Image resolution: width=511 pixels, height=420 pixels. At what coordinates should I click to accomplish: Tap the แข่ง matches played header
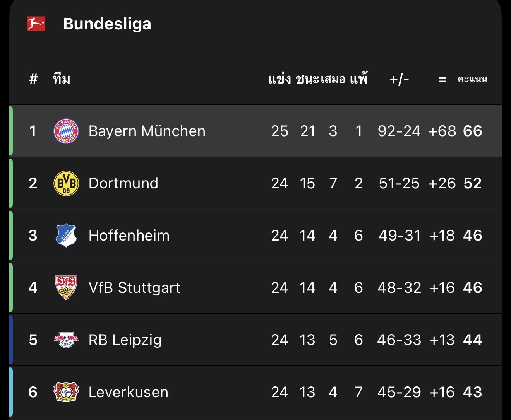(x=280, y=79)
